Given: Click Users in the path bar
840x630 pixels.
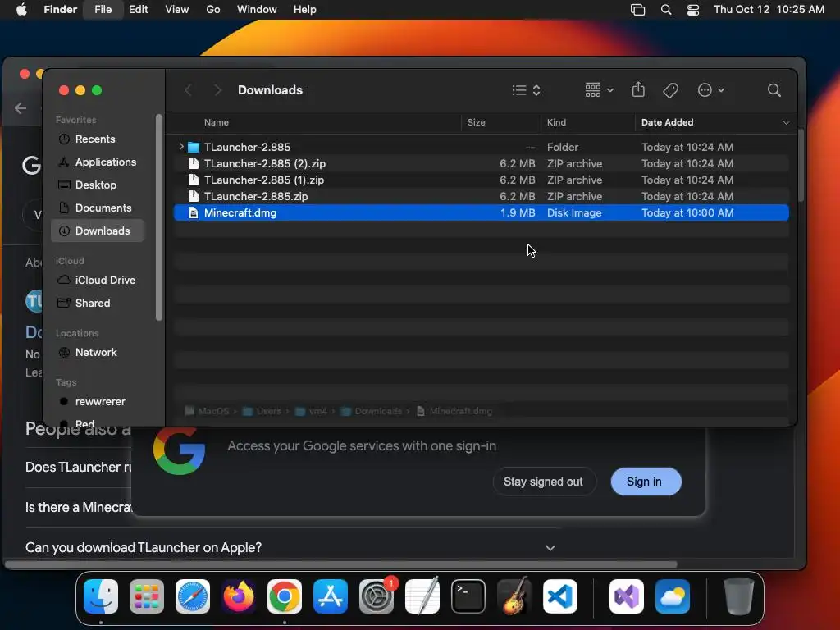Looking at the screenshot, I should [262, 411].
